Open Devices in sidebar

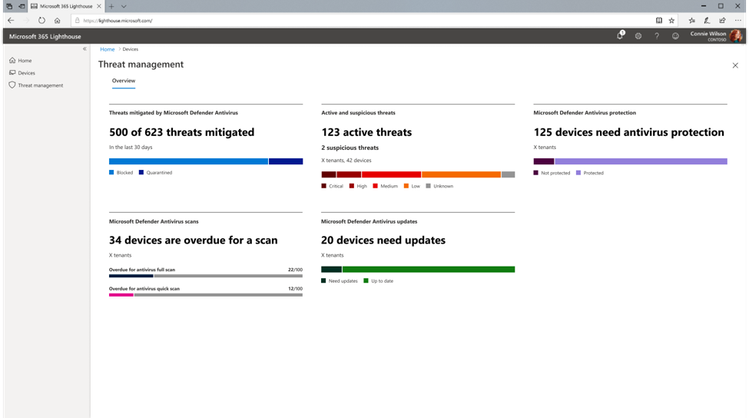coord(22,73)
